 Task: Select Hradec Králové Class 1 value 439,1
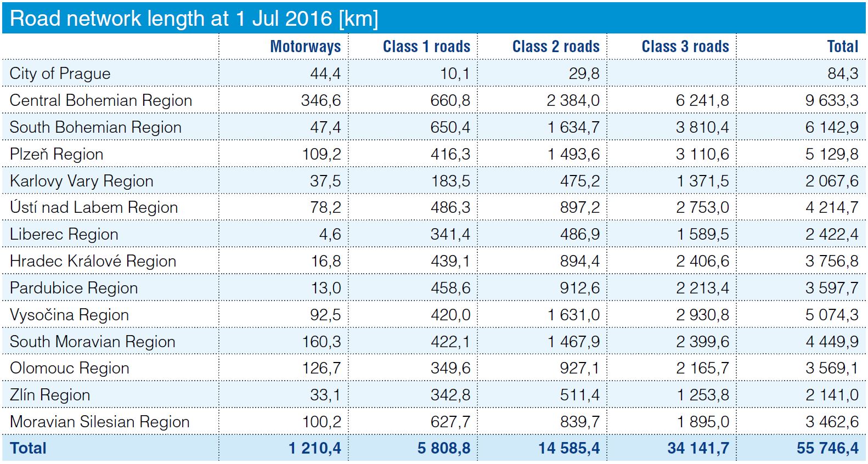(450, 261)
